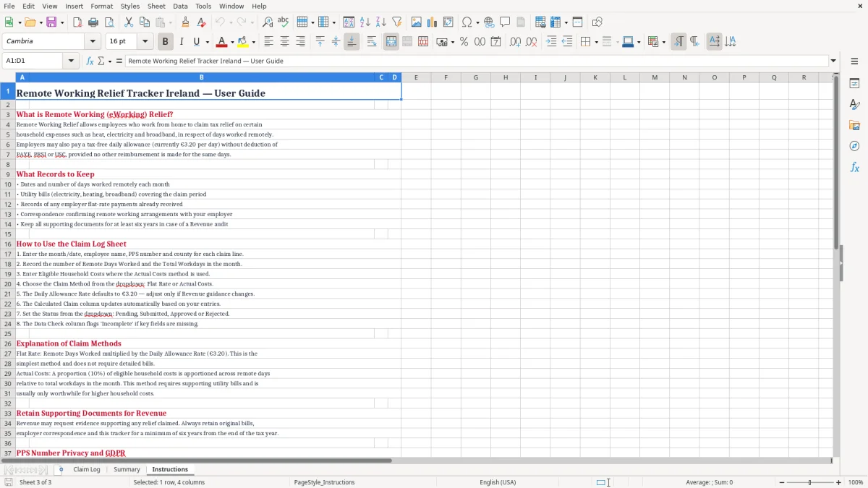Open Function Wizard beside Name Box
The height and width of the screenshot is (488, 868).
click(90, 61)
